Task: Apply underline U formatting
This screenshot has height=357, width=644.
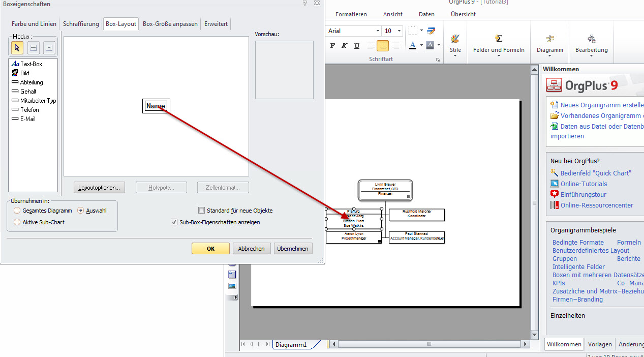Action: pyautogui.click(x=357, y=46)
